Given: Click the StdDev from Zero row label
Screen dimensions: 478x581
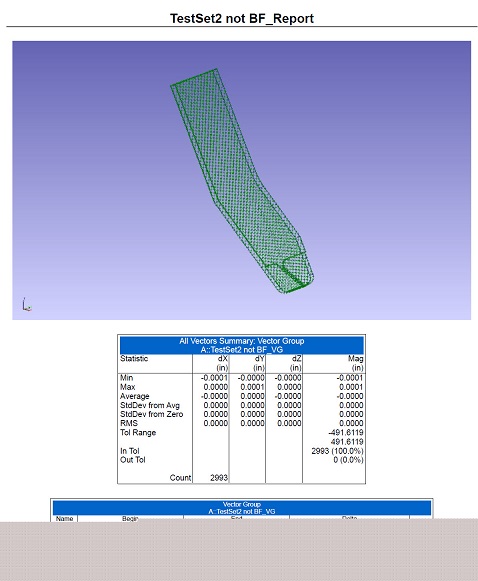Looking at the screenshot, I should tap(152, 414).
